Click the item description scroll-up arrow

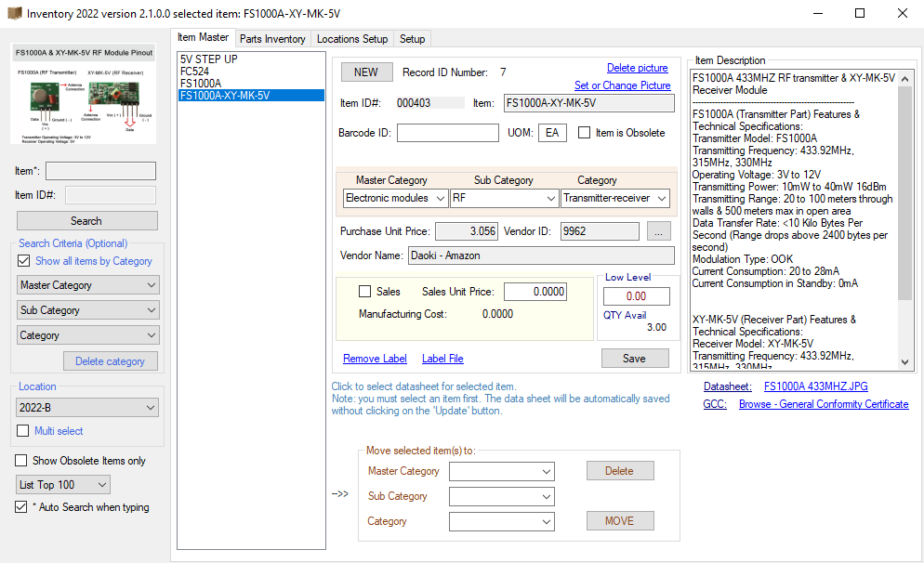(x=905, y=78)
